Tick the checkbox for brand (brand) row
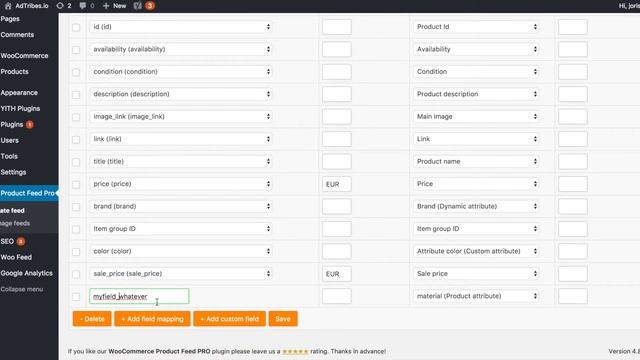 [x=76, y=207]
